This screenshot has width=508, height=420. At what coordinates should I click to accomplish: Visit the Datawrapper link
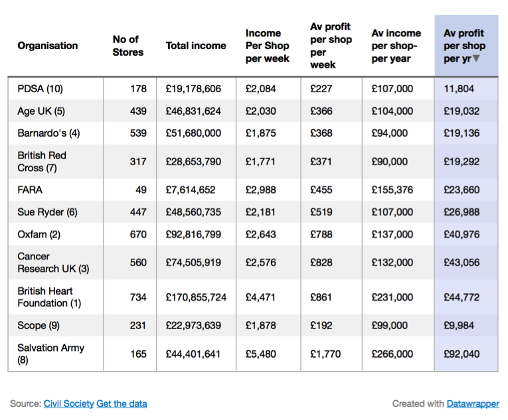[x=473, y=403]
